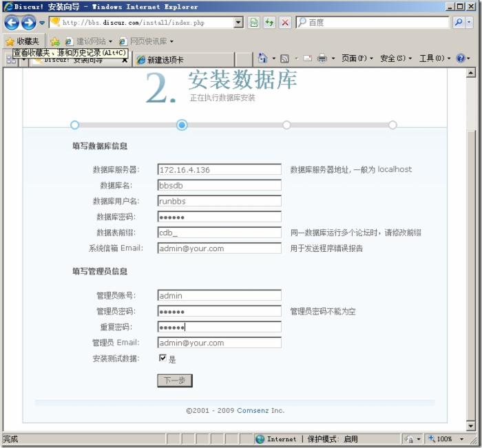Click the status bar security lock icon

tap(410, 439)
